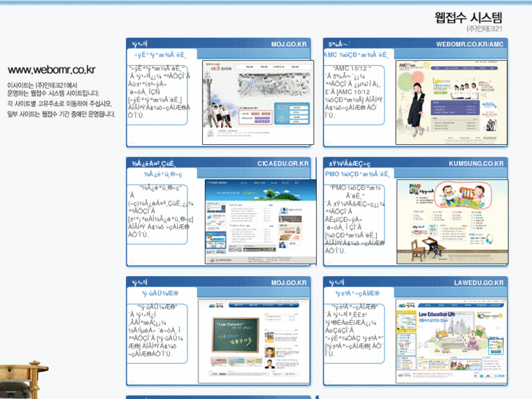532x399 pixels.
Task: Open the Law Education Life site thumbnail
Action: tap(452, 341)
